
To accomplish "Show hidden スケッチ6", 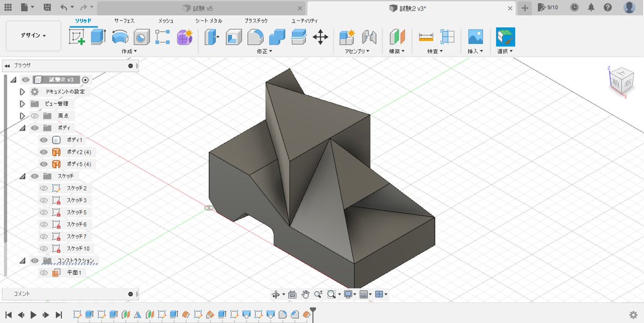I will point(44,224).
